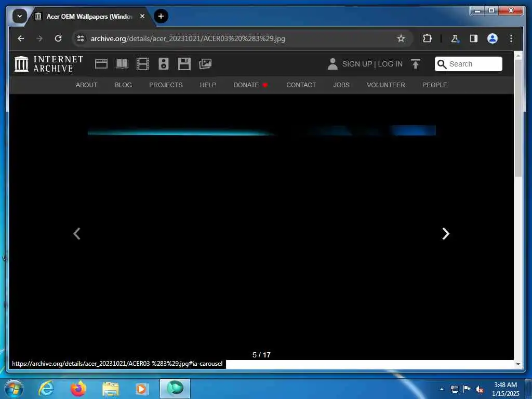Click LOG IN link
The height and width of the screenshot is (399, 532).
(x=390, y=64)
